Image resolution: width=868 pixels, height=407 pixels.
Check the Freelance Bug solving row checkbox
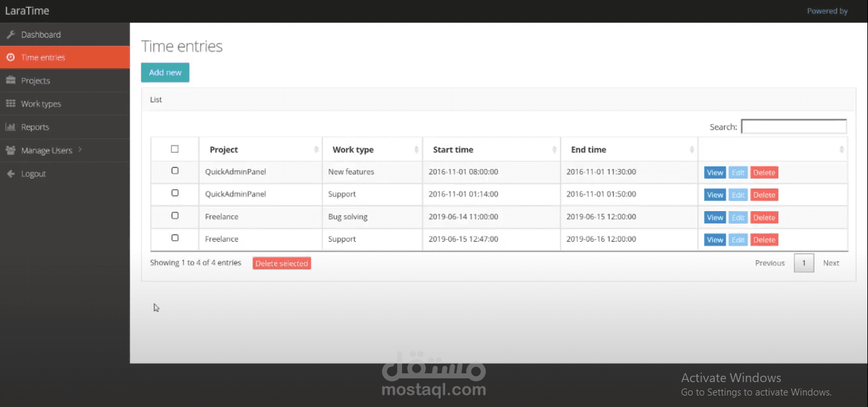tap(175, 216)
